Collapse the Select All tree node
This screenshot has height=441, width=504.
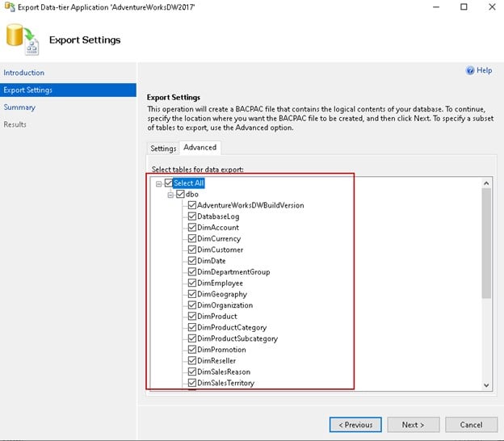click(159, 183)
